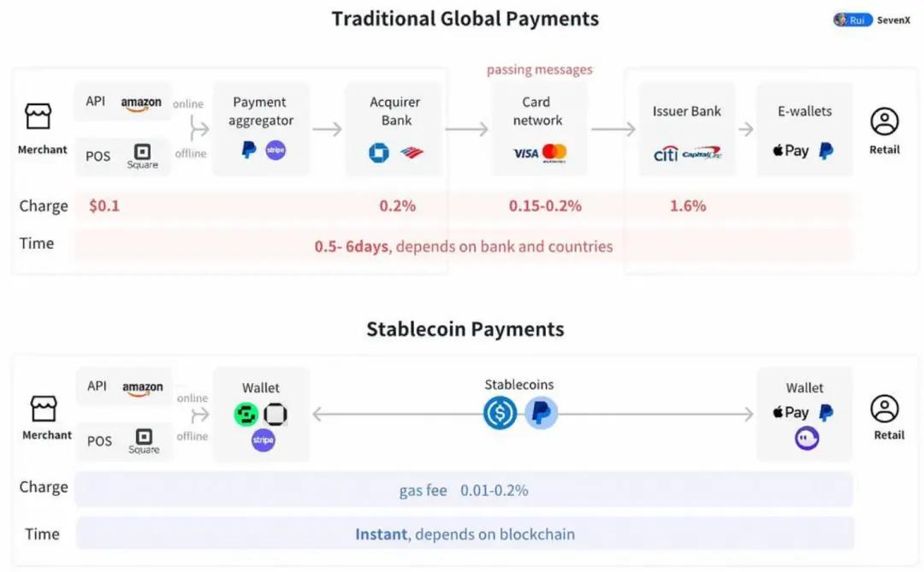Click the "Traditional Global Payments" heading

465,19
